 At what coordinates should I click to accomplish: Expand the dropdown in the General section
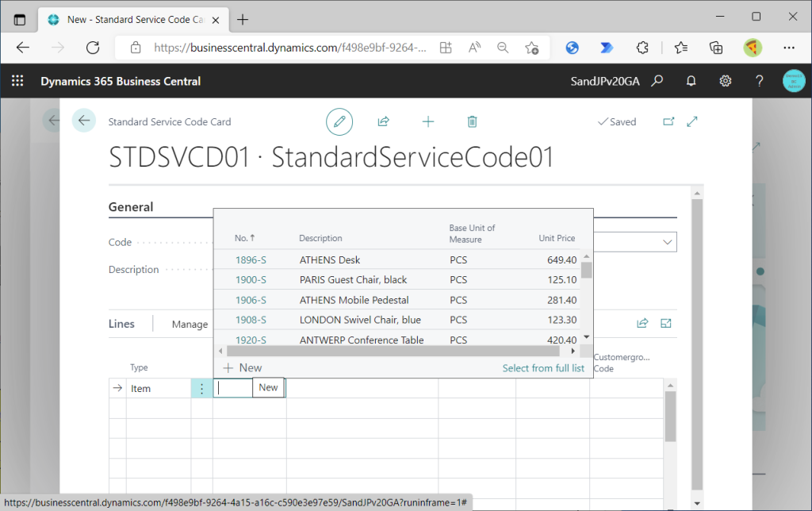click(x=667, y=242)
